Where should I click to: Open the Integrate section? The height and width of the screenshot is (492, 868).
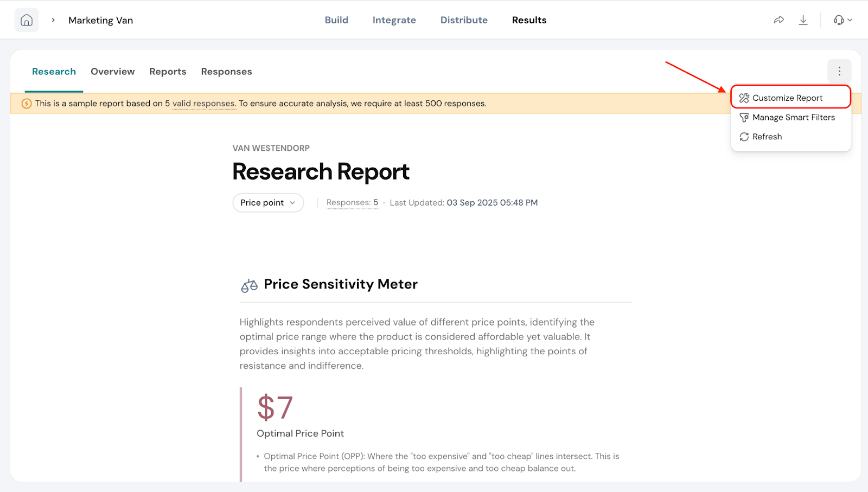tap(394, 20)
